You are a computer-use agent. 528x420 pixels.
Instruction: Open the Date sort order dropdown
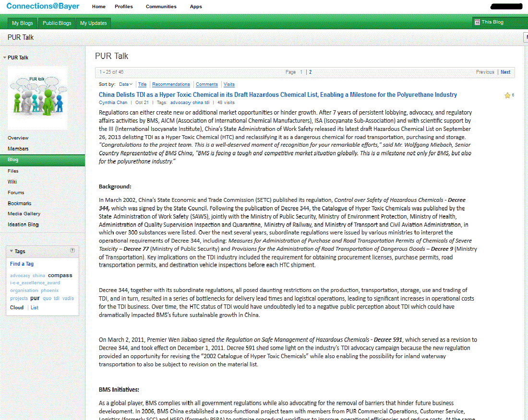pos(126,84)
